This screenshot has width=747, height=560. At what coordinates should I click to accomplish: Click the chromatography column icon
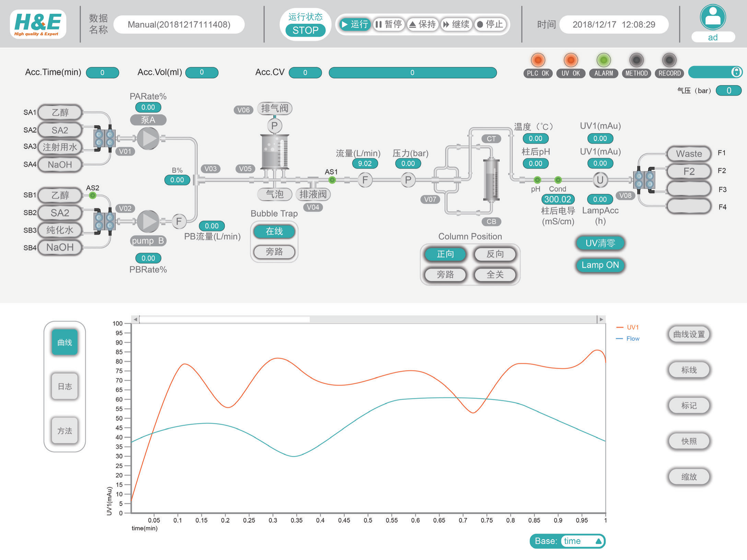coord(491,179)
